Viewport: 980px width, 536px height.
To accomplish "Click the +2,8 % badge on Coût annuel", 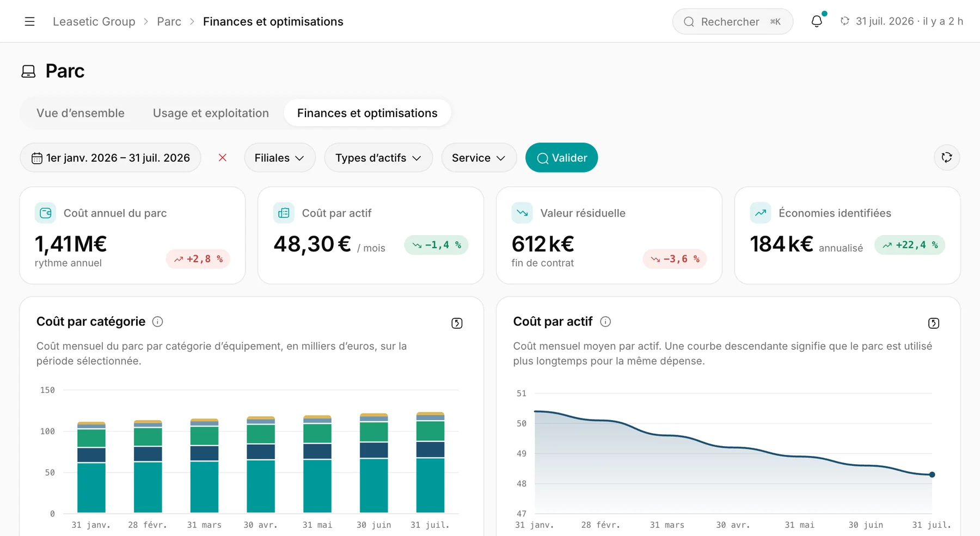I will [198, 259].
